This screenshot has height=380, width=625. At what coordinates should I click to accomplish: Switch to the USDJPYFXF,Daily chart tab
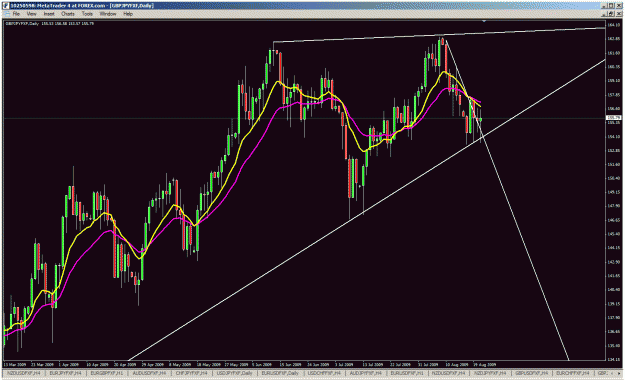tap(234, 373)
